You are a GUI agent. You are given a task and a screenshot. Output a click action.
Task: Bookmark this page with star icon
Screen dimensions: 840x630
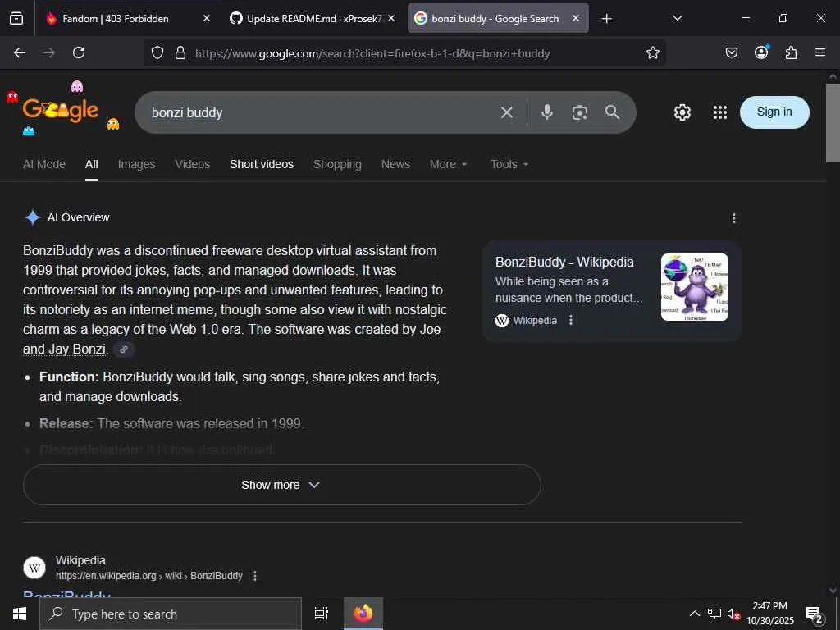click(x=652, y=53)
